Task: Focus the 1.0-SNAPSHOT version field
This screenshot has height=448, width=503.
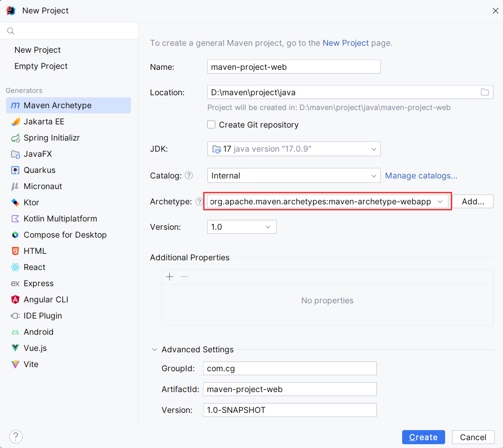Action: tap(290, 410)
